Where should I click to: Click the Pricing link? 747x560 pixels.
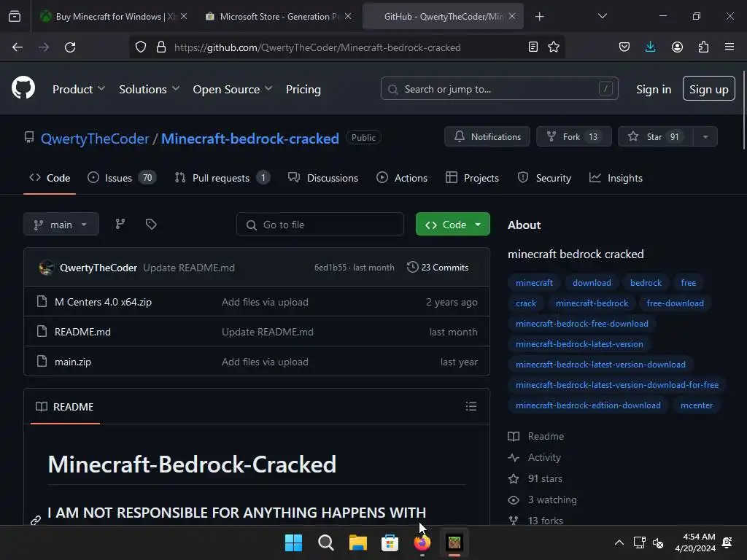303,89
